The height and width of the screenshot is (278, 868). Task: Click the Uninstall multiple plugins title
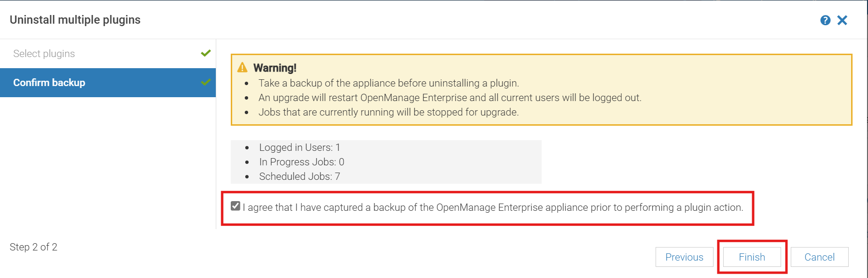pos(75,20)
